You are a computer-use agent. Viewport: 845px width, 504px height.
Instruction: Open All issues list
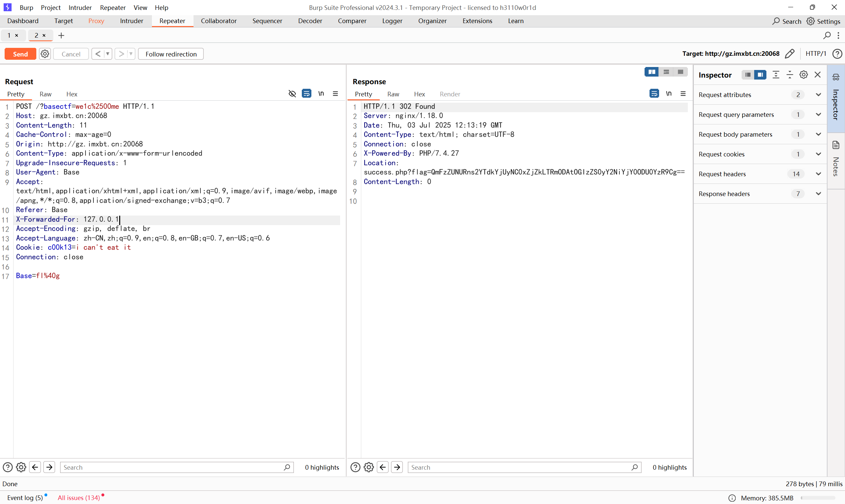pos(79,497)
